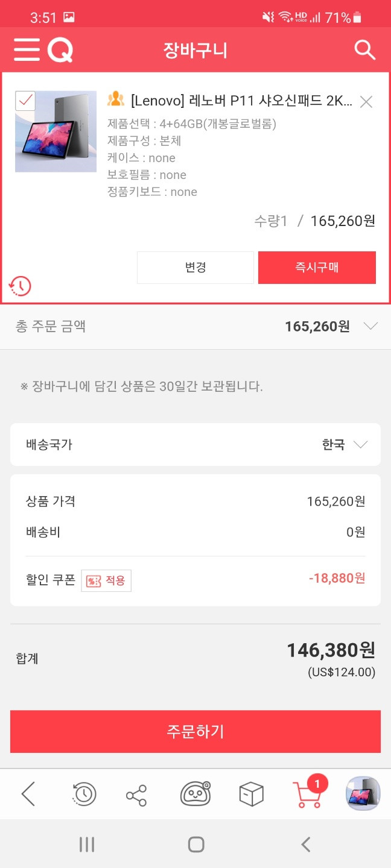Open recently viewed history in bottom bar
Image resolution: width=391 pixels, height=868 pixels.
click(x=83, y=794)
